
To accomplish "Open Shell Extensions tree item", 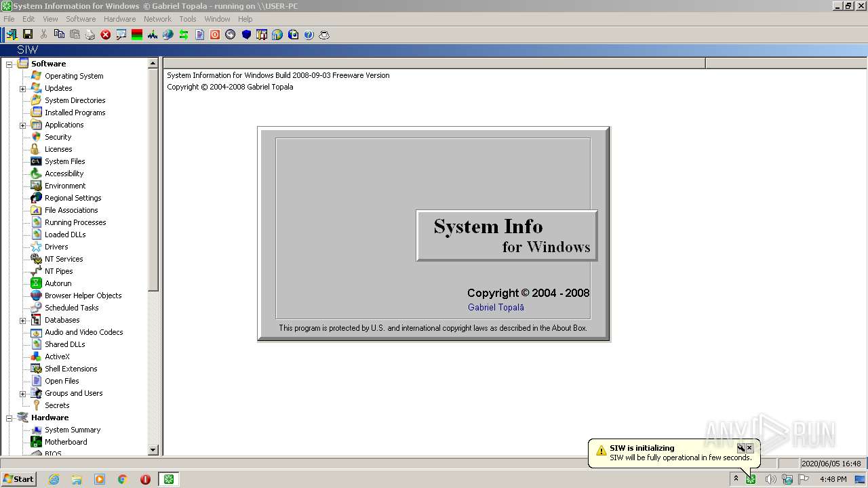I will click(71, 369).
